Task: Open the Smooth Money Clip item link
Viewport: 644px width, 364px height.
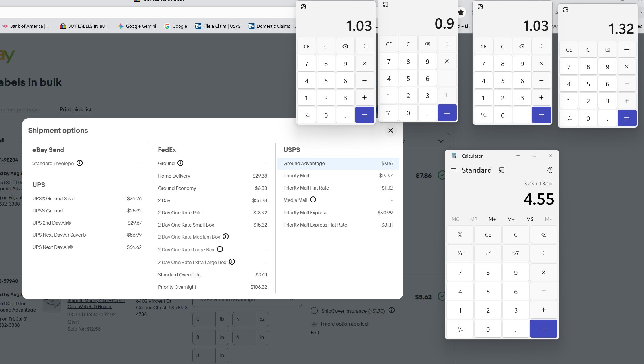Action: tap(96, 304)
